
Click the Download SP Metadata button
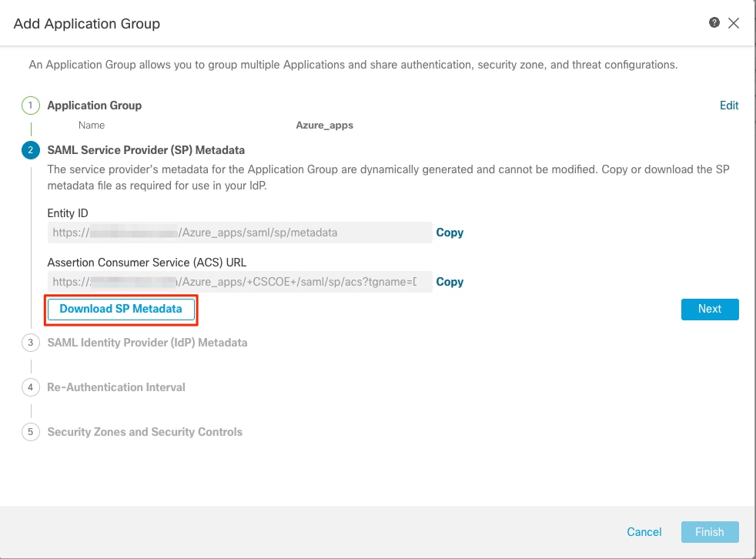click(121, 310)
